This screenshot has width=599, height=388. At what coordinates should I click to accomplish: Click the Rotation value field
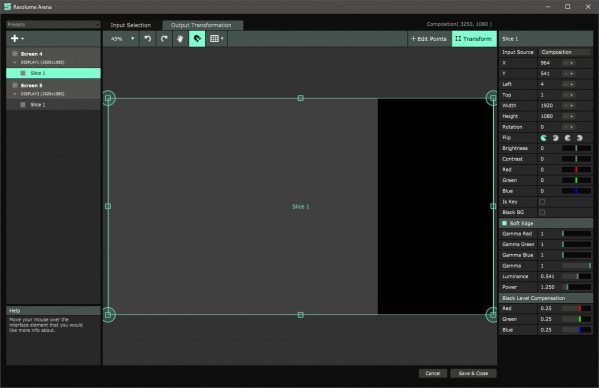point(550,127)
